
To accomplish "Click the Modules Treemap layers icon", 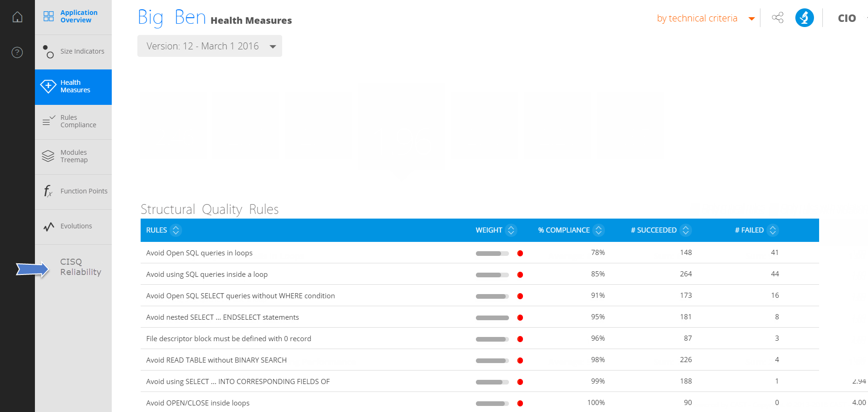I will [x=48, y=156].
